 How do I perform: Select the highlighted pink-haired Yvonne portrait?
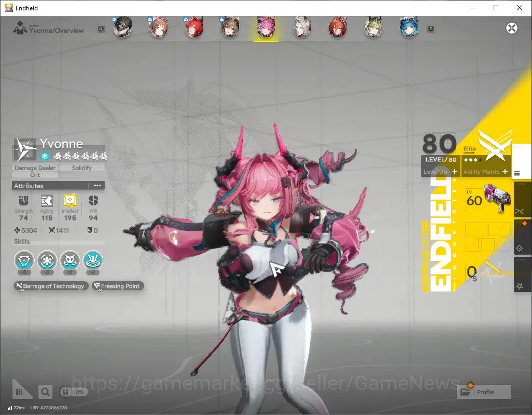click(x=266, y=27)
